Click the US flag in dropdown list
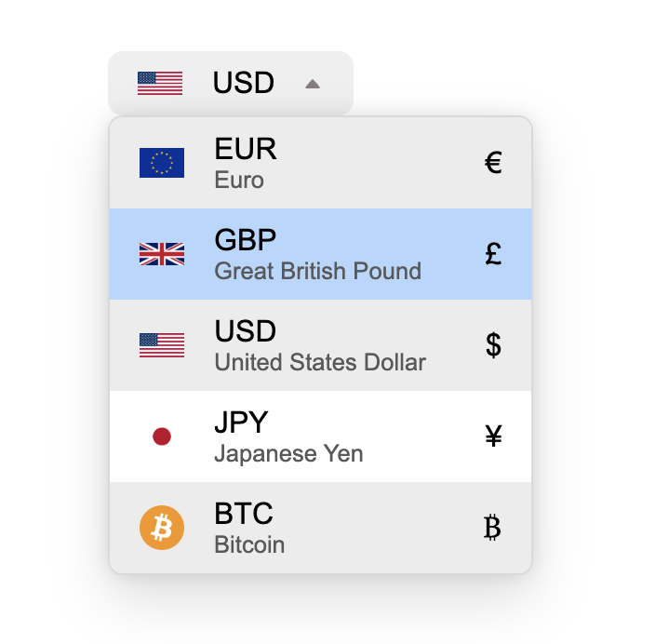The height and width of the screenshot is (644, 655). pyautogui.click(x=161, y=345)
